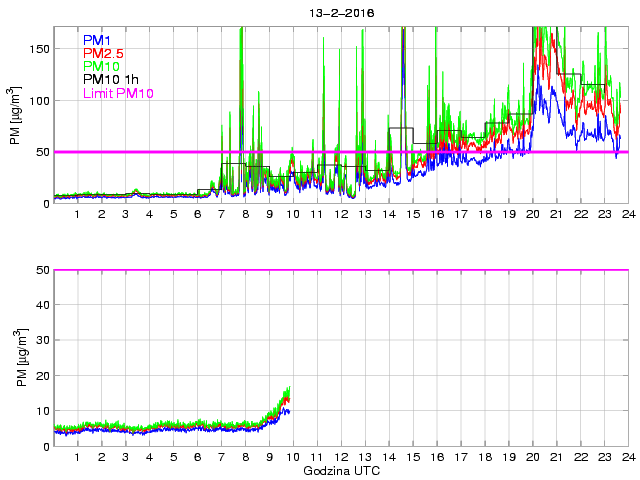Select the blue PM1 legend entry
640x480 pixels.
point(97,40)
